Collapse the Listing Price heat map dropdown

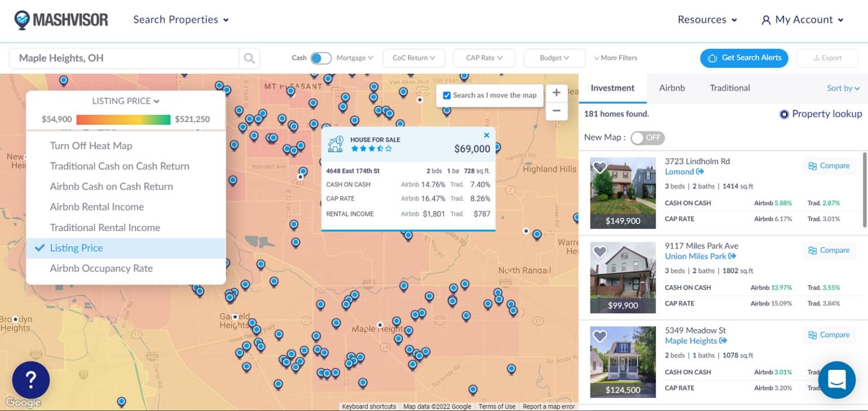[x=125, y=101]
